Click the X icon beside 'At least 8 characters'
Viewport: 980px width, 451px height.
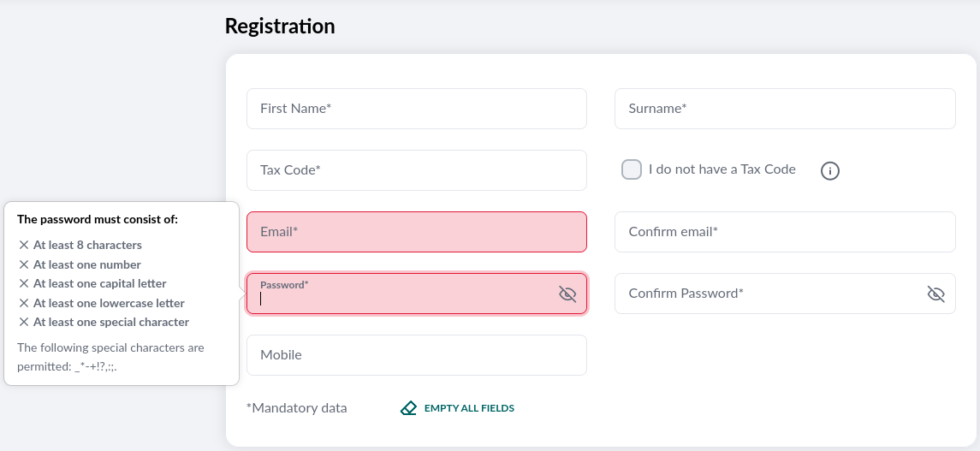tap(24, 245)
